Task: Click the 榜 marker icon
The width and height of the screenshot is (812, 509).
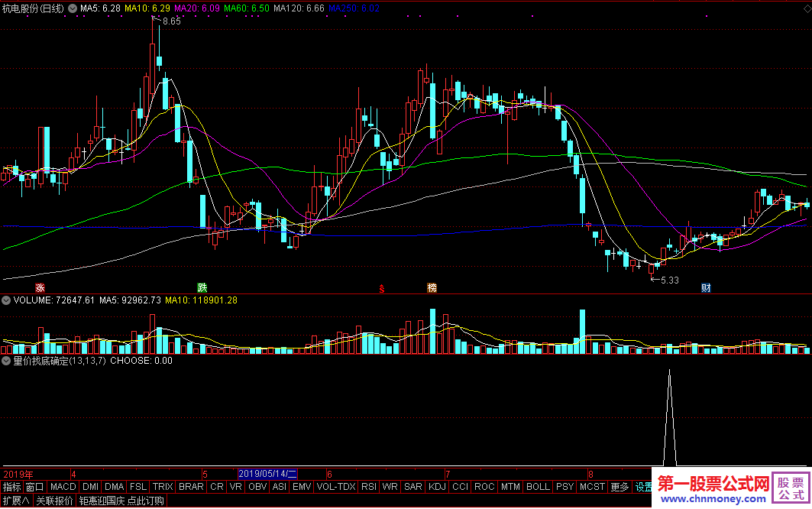Action: pyautogui.click(x=432, y=287)
